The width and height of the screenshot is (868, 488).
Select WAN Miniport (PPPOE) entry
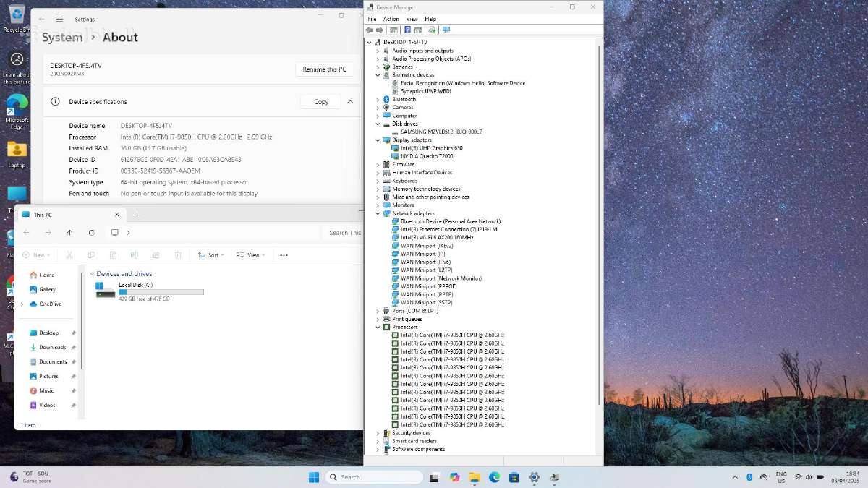(428, 286)
